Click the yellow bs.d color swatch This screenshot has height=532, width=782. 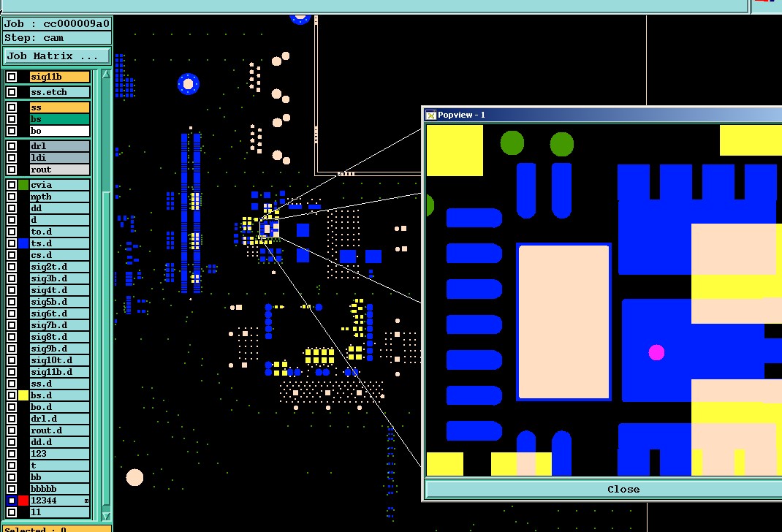click(23, 395)
